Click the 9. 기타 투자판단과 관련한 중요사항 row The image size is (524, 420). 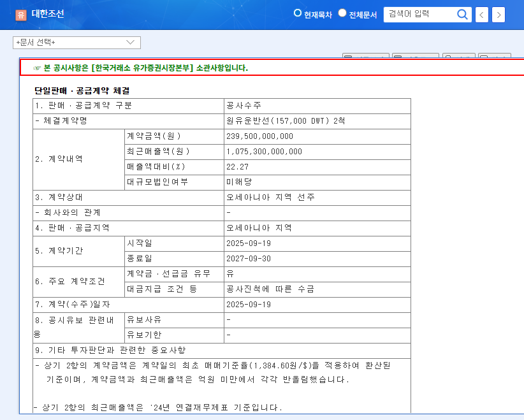click(222, 351)
